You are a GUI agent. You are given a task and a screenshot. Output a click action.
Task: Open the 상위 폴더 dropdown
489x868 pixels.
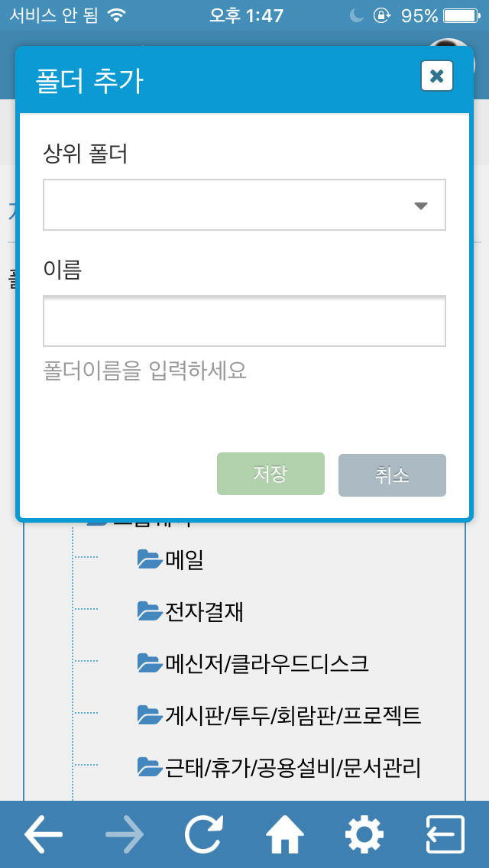point(244,205)
